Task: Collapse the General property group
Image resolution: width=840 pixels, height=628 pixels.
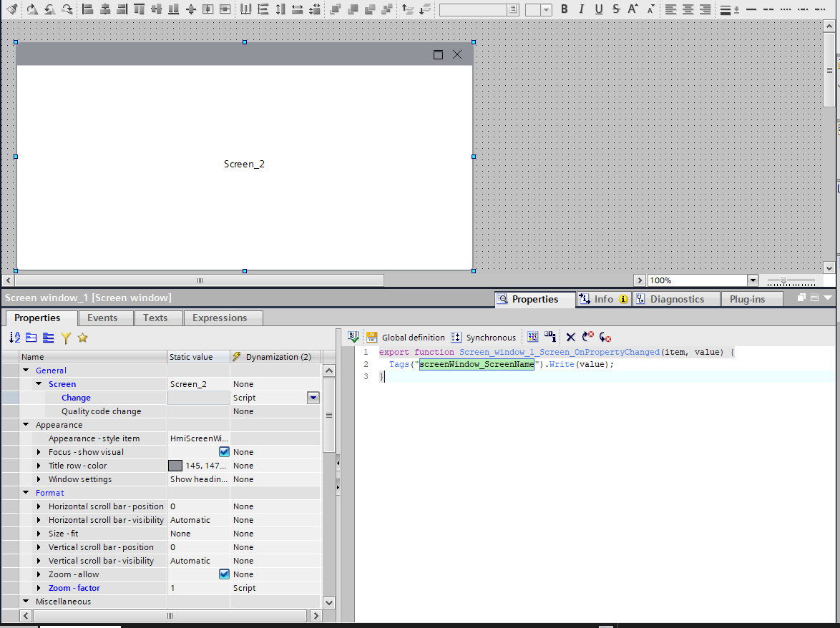Action: 26,371
